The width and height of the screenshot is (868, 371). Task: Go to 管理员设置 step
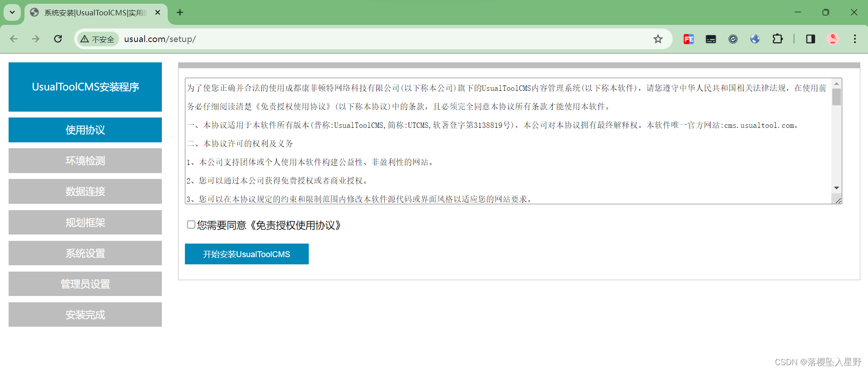(85, 284)
